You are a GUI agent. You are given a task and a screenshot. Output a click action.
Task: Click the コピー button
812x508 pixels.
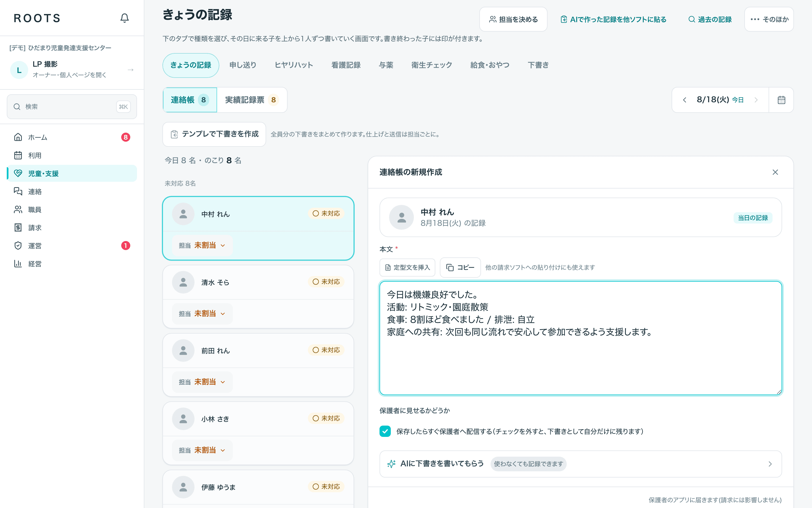(460, 268)
